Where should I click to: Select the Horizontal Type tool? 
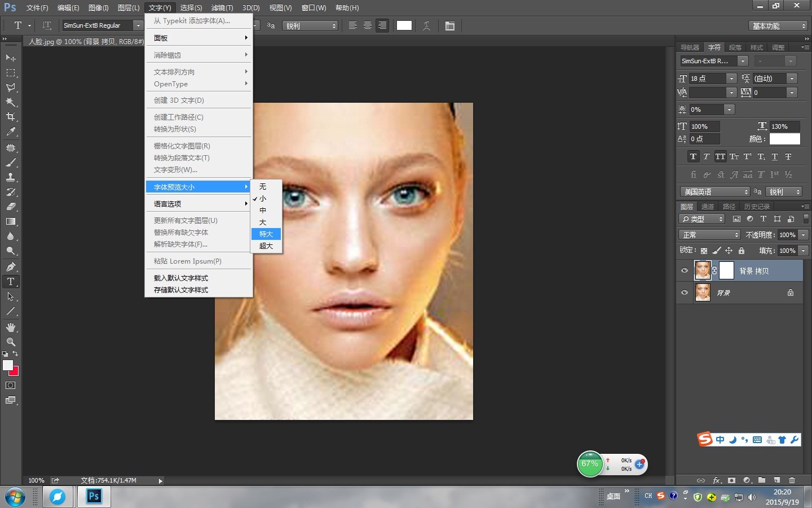coord(11,282)
